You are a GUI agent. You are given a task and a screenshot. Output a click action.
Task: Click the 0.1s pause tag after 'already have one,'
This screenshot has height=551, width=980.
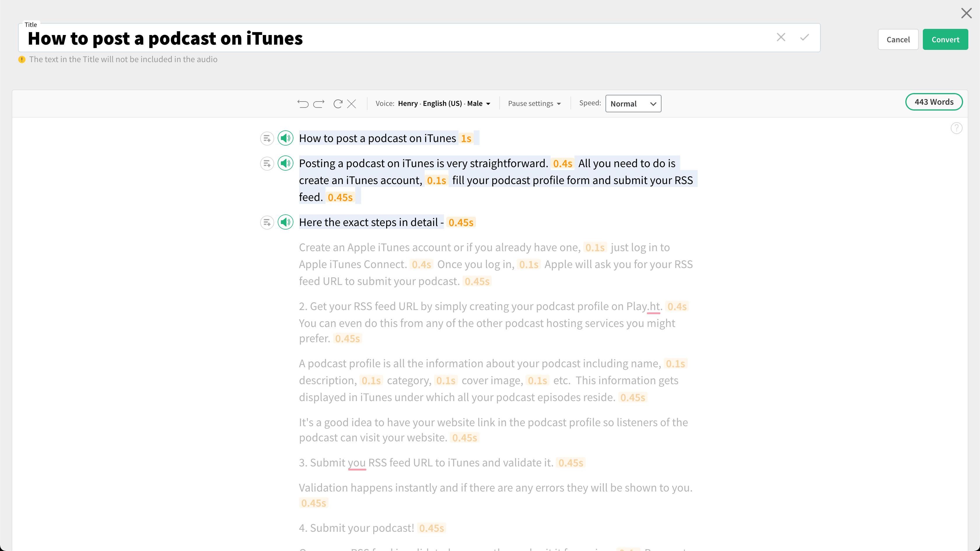coord(595,248)
